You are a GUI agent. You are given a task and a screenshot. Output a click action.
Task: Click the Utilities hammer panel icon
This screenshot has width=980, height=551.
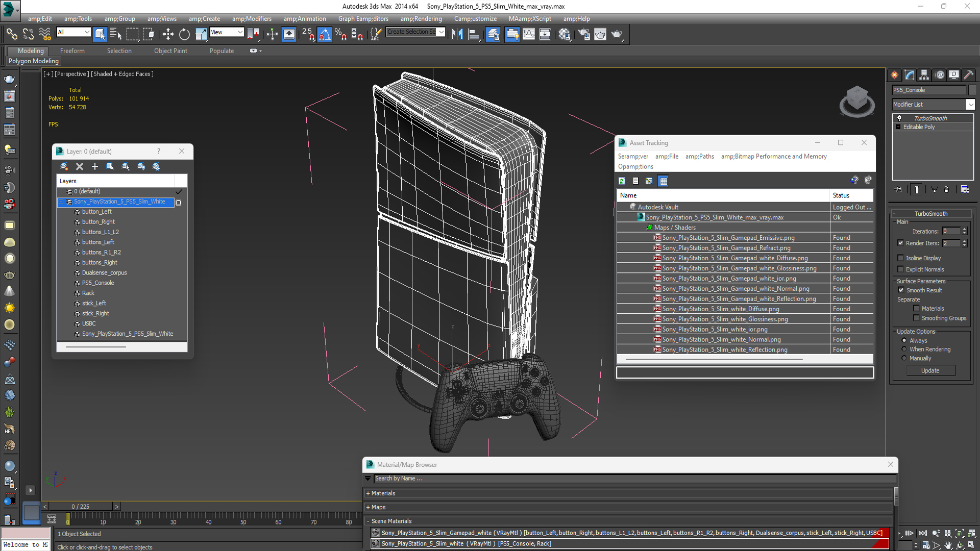pos(968,75)
